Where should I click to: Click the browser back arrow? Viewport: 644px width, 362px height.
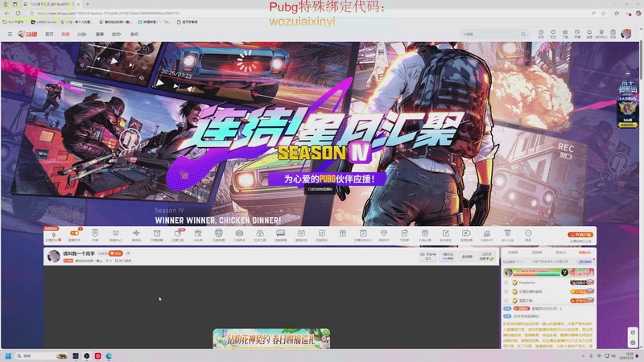(x=7, y=13)
